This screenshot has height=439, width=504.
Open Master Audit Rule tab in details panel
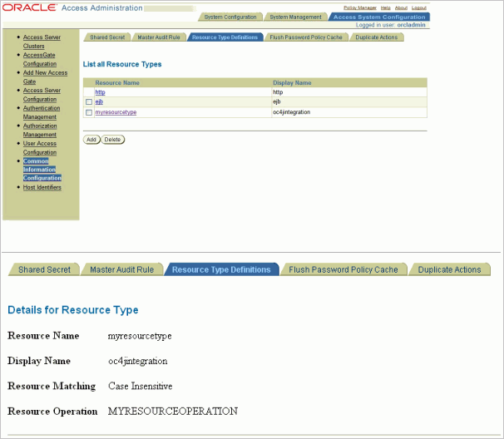coord(121,269)
